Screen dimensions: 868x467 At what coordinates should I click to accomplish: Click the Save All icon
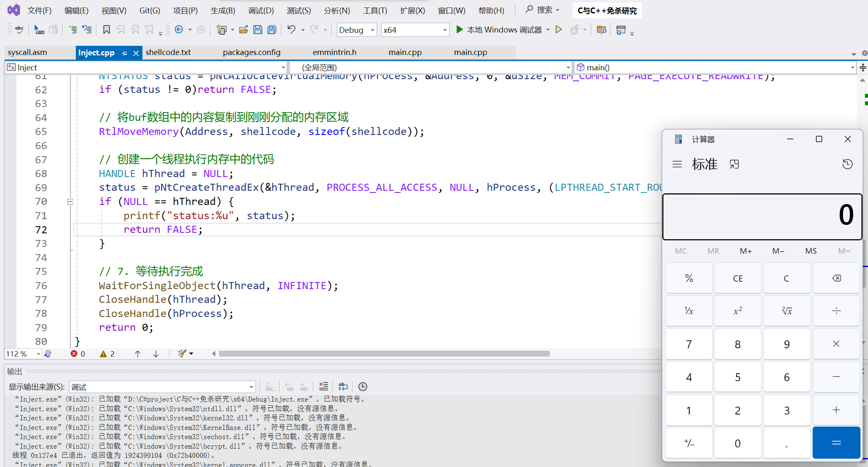(x=272, y=30)
